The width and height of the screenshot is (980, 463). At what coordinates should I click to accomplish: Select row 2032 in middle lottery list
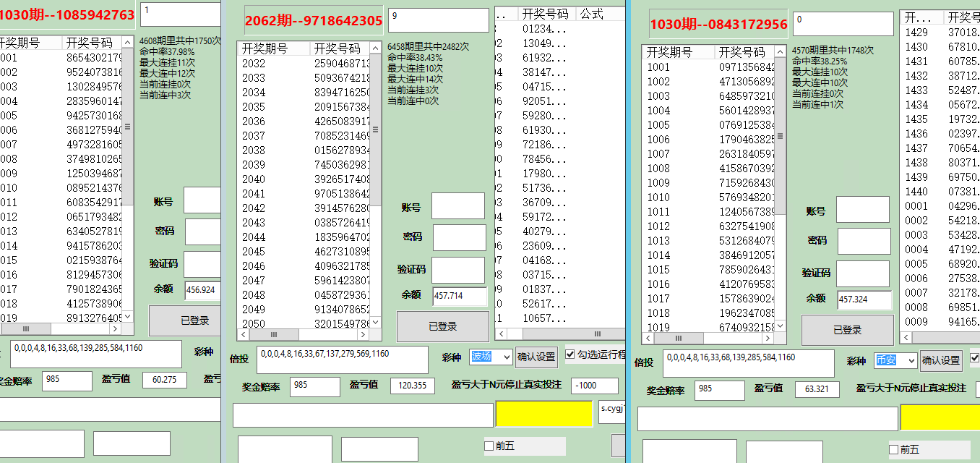pos(289,63)
